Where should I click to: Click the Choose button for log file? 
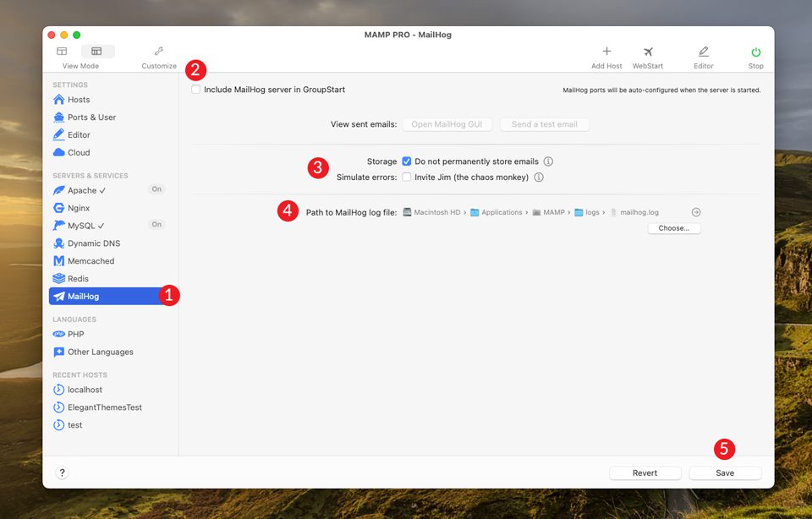click(673, 227)
